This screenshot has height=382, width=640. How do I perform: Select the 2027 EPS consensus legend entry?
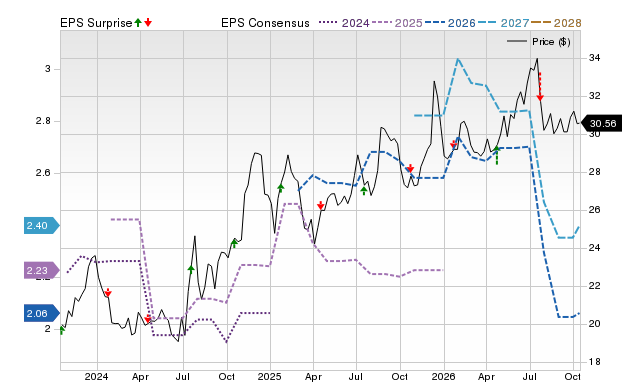pyautogui.click(x=503, y=23)
